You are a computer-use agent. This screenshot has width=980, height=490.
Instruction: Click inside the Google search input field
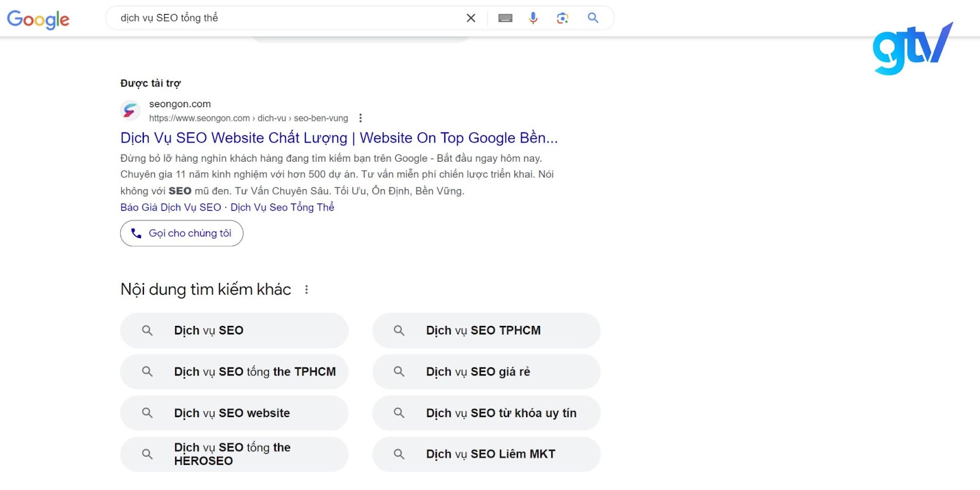[x=288, y=18]
